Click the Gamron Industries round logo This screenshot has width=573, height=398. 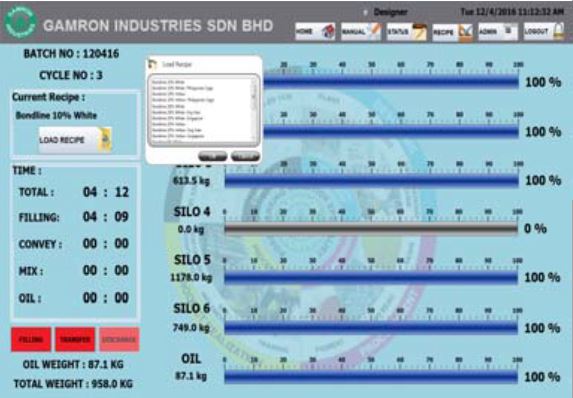tap(20, 22)
